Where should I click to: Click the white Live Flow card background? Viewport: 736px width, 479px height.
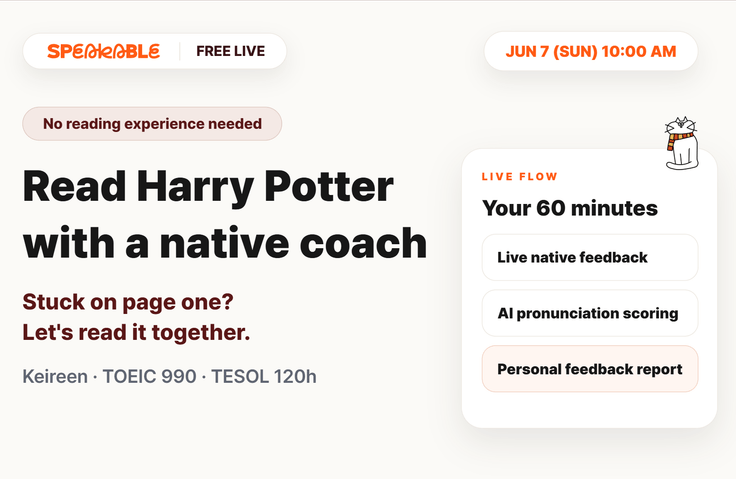tap(589, 409)
